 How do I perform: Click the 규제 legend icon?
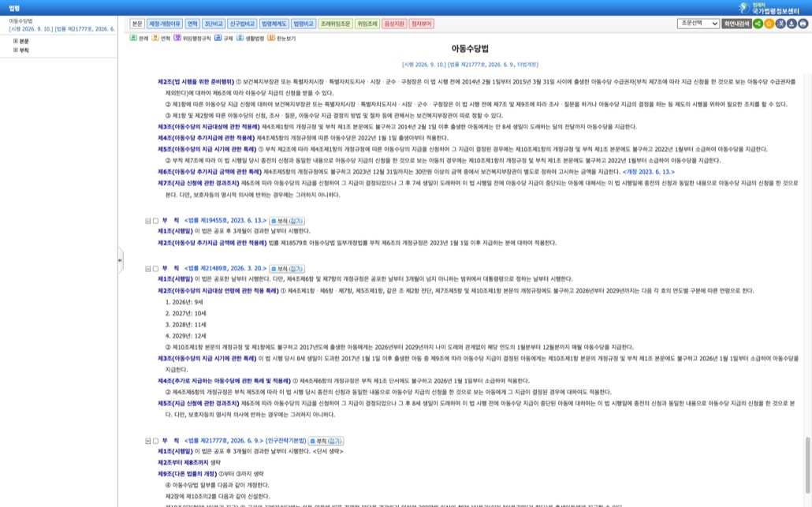point(218,38)
